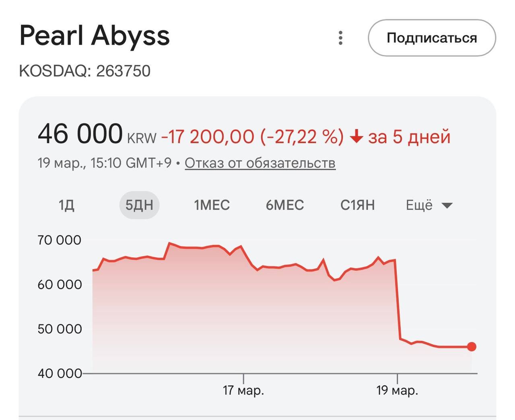Click the 19 мар. date axis marker
This screenshot has height=420, width=515.
397,390
